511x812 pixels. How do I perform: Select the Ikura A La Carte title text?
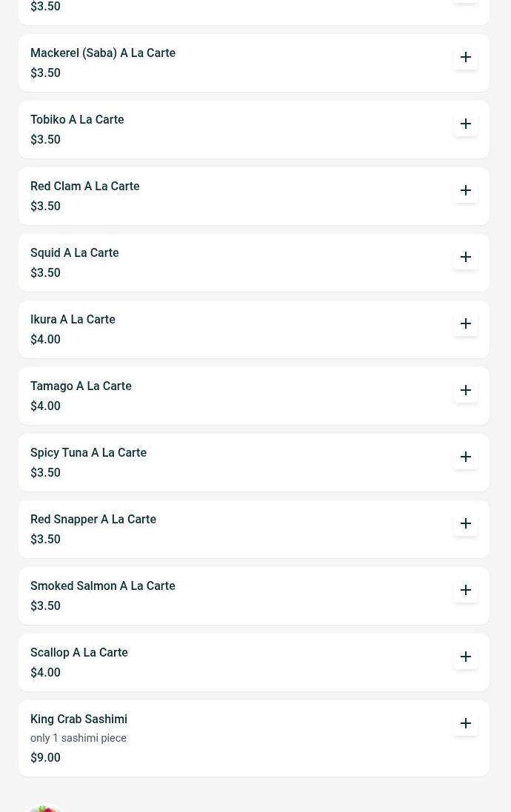coord(73,320)
